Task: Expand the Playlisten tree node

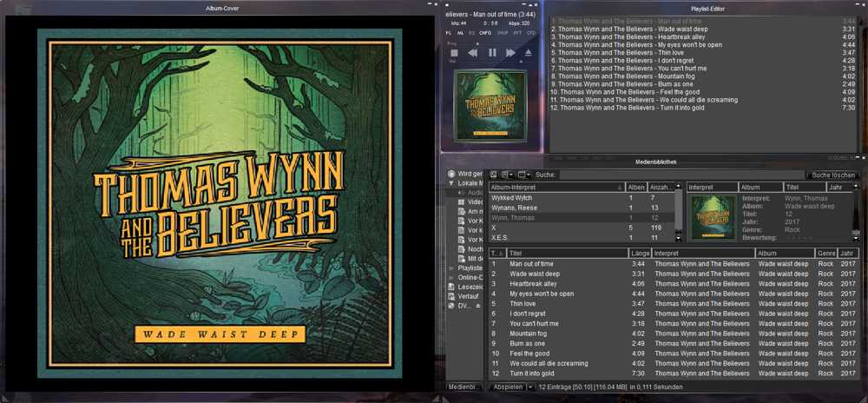Action: [x=450, y=268]
